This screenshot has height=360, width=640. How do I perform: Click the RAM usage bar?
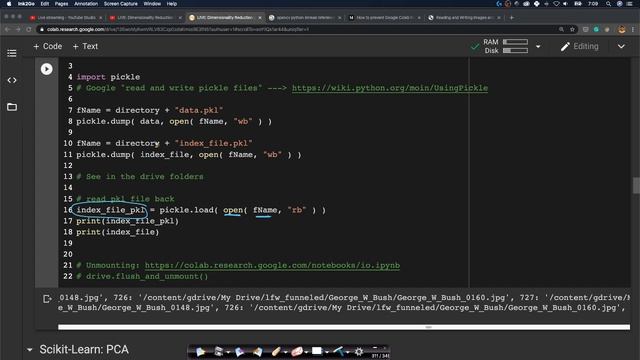coord(515,42)
